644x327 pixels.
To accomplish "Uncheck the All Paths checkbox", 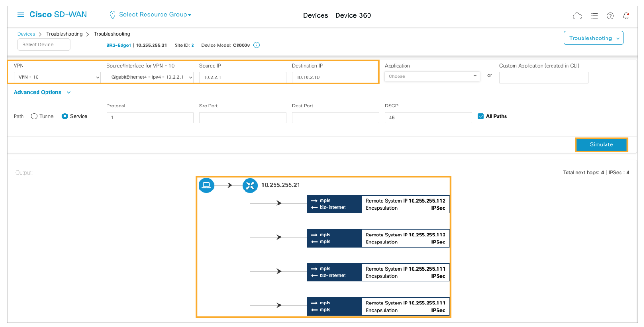I will click(x=481, y=116).
